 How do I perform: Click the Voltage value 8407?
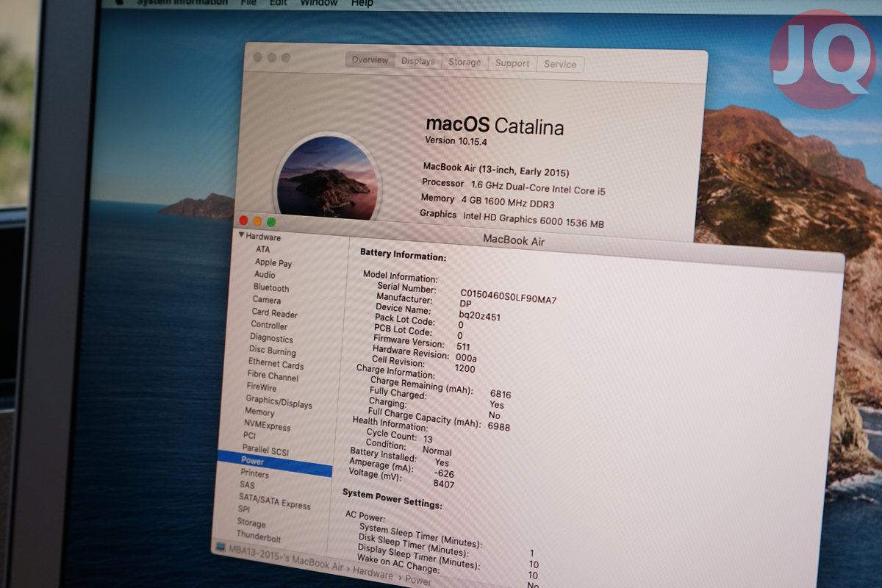click(x=443, y=484)
